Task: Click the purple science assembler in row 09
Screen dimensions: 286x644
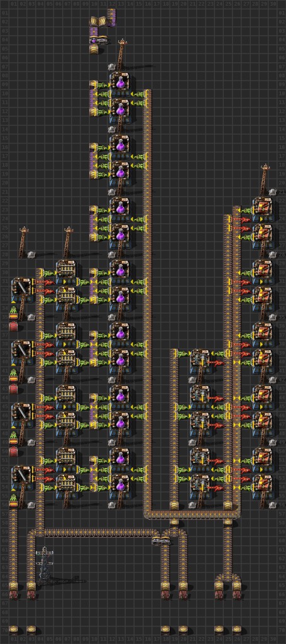Action: [119, 84]
